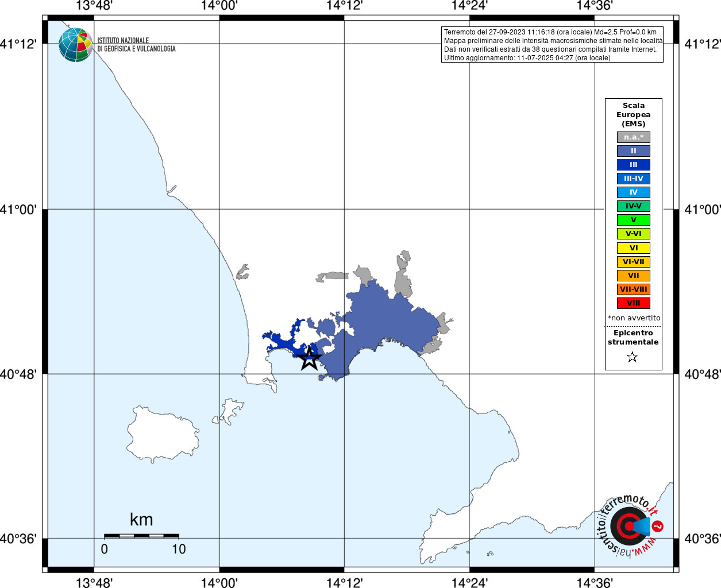Click the top axis label 14°00'
The image size is (721, 588).
click(219, 6)
